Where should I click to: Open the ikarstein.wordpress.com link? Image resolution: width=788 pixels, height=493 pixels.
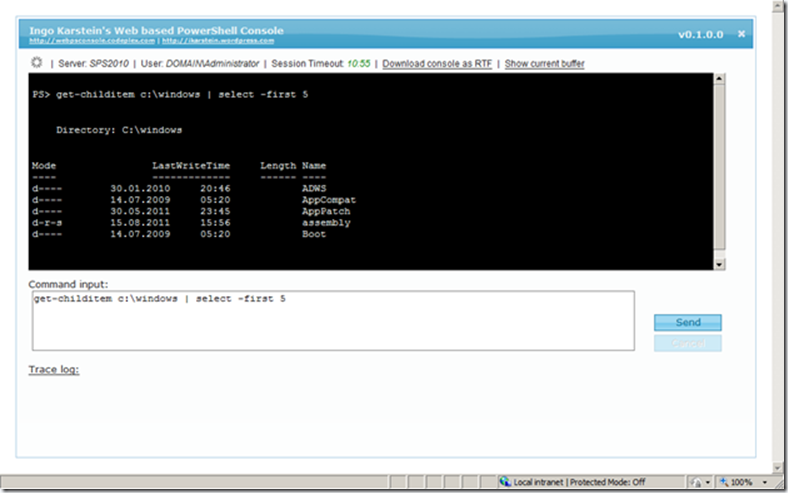218,41
